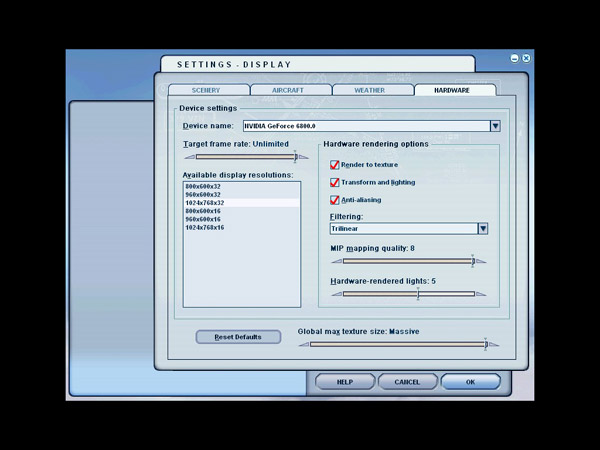Screen dimensions: 600x450
Task: Click the Cancel button
Action: point(407,382)
